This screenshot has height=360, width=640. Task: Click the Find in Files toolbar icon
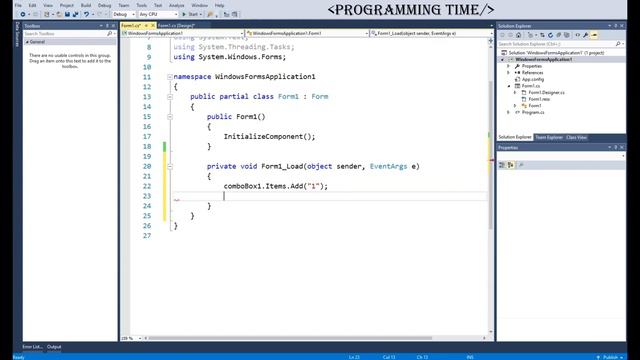click(x=210, y=14)
